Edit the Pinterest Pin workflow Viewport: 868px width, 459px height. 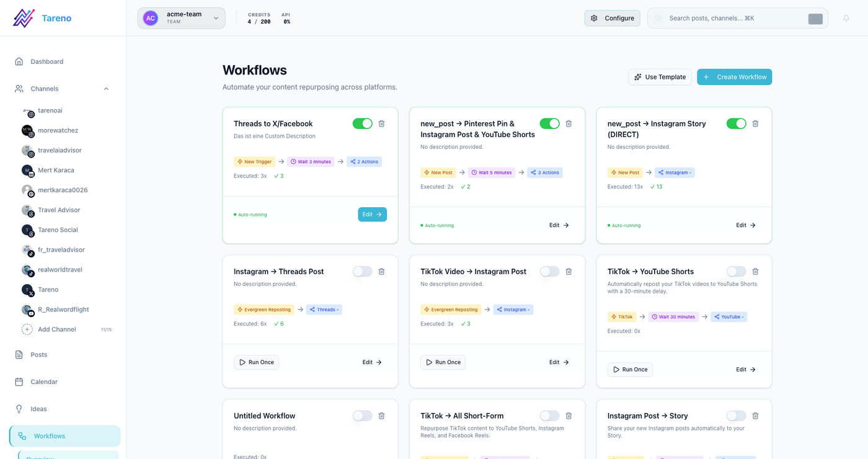[x=559, y=225]
